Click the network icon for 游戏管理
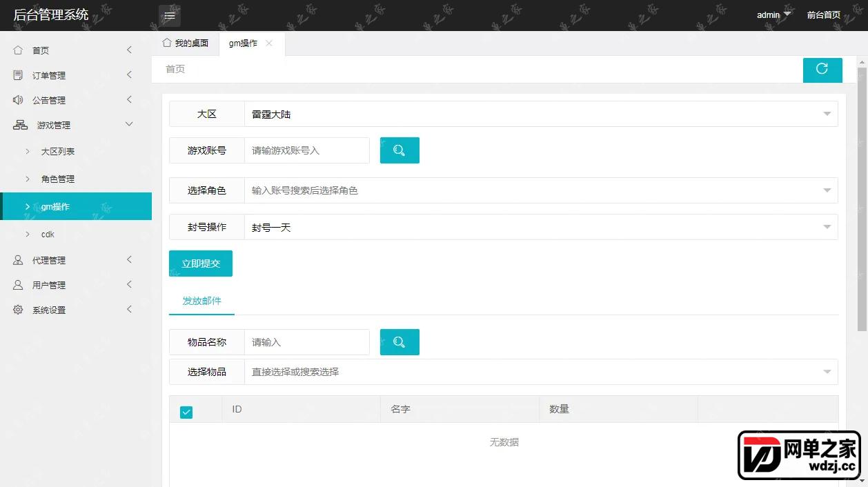Viewport: 868px width, 487px height. [x=21, y=125]
